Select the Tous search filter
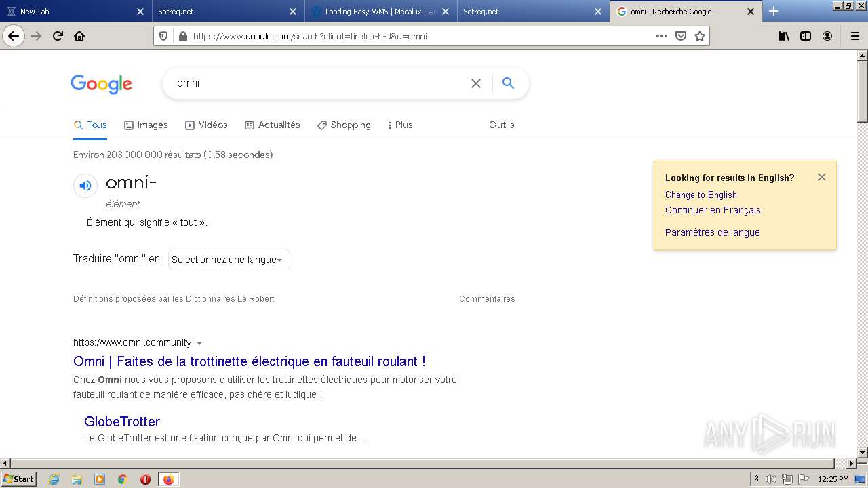The height and width of the screenshot is (488, 868). 90,125
